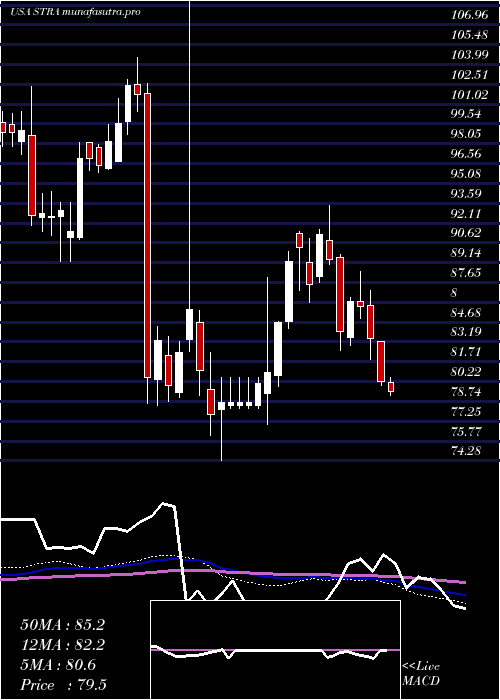Click the 75.77 price axis label

pyautogui.click(x=466, y=431)
